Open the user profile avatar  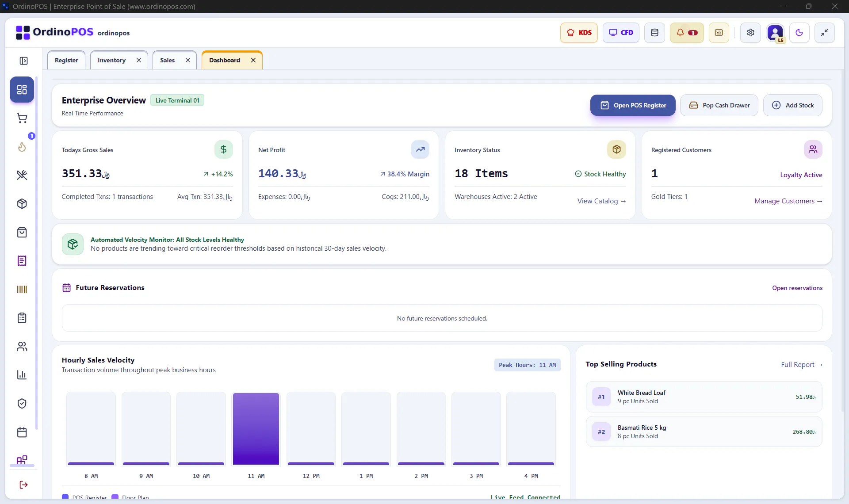[x=775, y=33]
